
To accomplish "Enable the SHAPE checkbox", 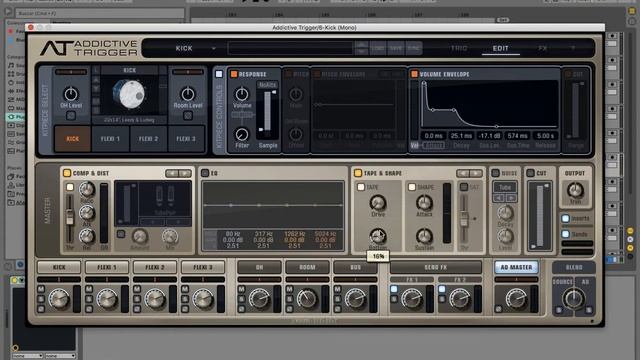I will [412, 187].
